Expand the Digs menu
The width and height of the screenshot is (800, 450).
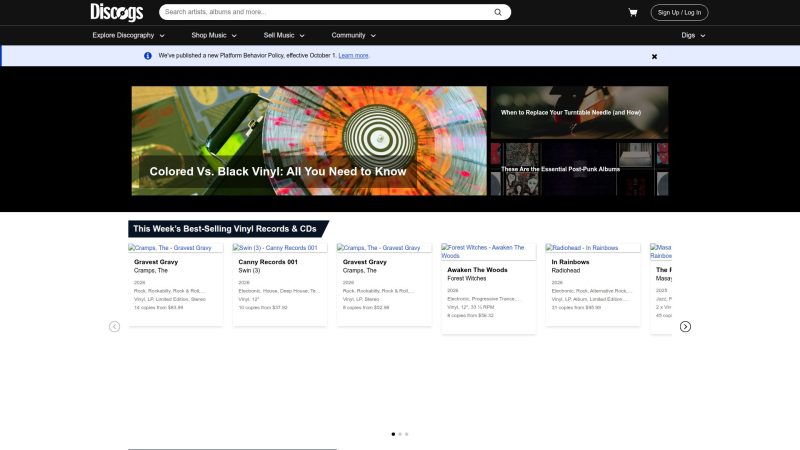[693, 35]
